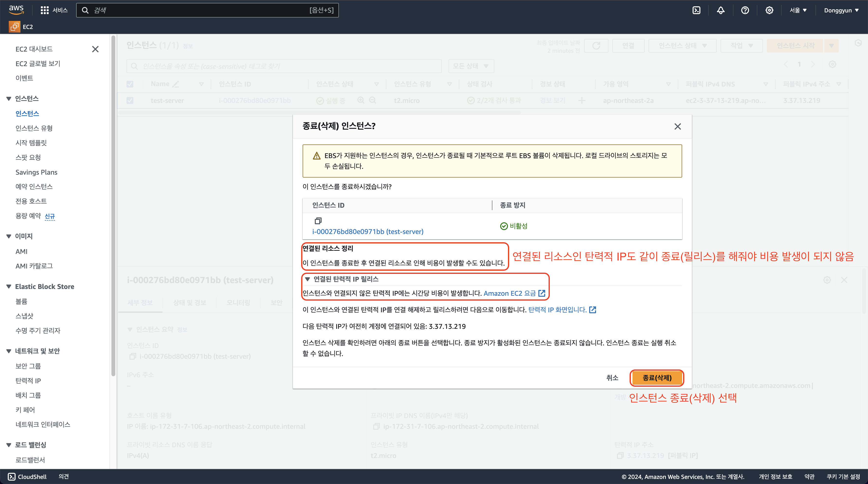
Task: Close the terminate instance dialog with X
Action: pos(677,126)
